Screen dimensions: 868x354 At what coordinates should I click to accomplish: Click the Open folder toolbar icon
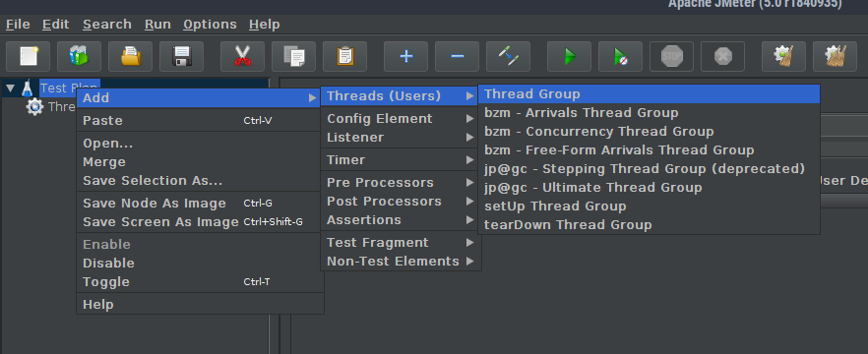pyautogui.click(x=130, y=56)
